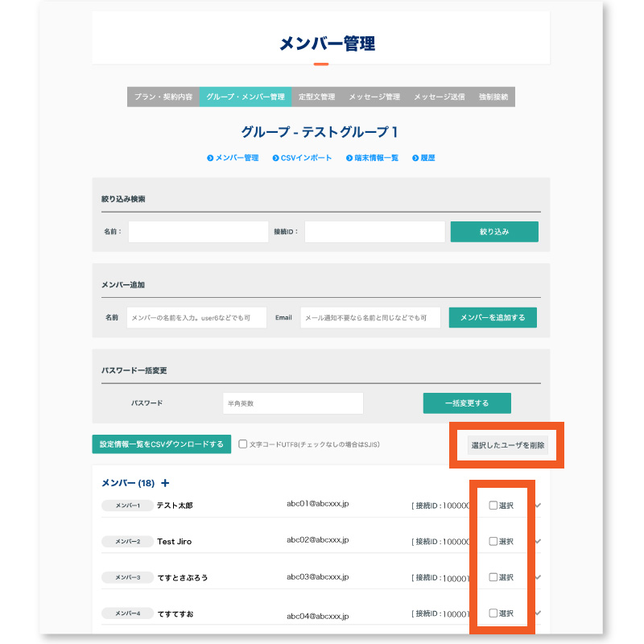
Task: Select the checkbox for Test Jiro
Action: pos(493,541)
